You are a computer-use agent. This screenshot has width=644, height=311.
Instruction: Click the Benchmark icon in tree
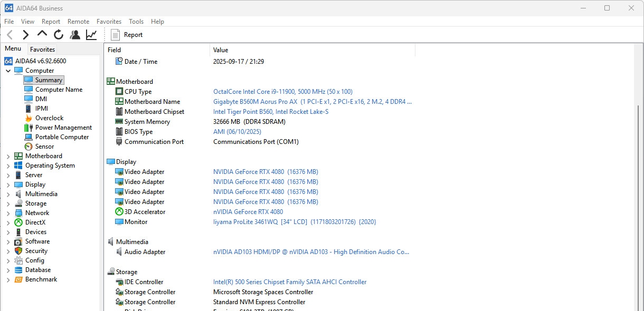pos(18,279)
